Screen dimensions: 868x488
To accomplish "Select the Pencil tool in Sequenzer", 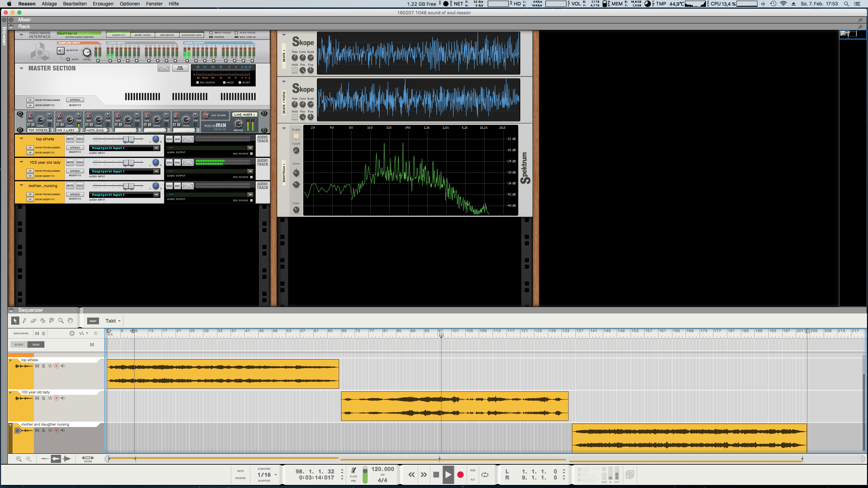I will pos(24,321).
